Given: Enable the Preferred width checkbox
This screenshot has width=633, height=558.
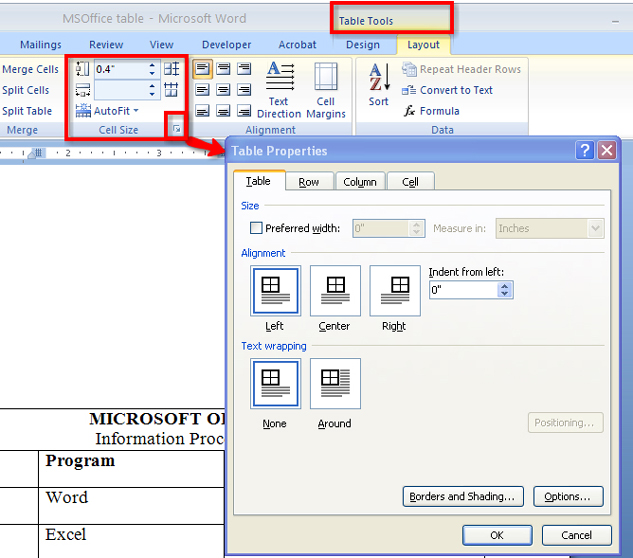Looking at the screenshot, I should 256,228.
